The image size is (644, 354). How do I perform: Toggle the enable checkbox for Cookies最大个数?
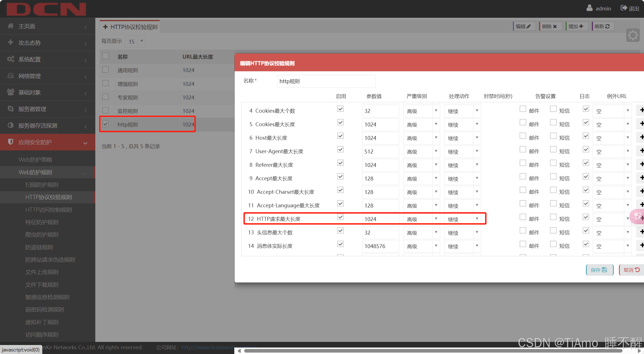(x=340, y=109)
